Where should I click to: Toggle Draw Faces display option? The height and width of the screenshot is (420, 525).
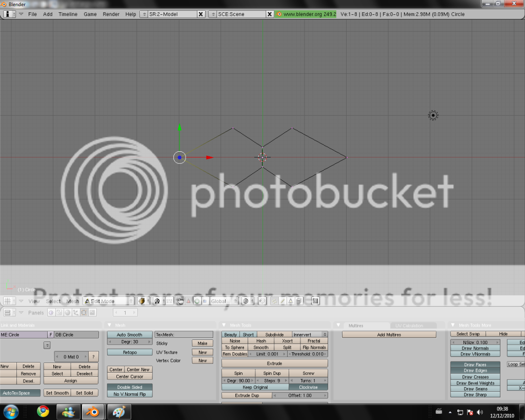pyautogui.click(x=475, y=365)
